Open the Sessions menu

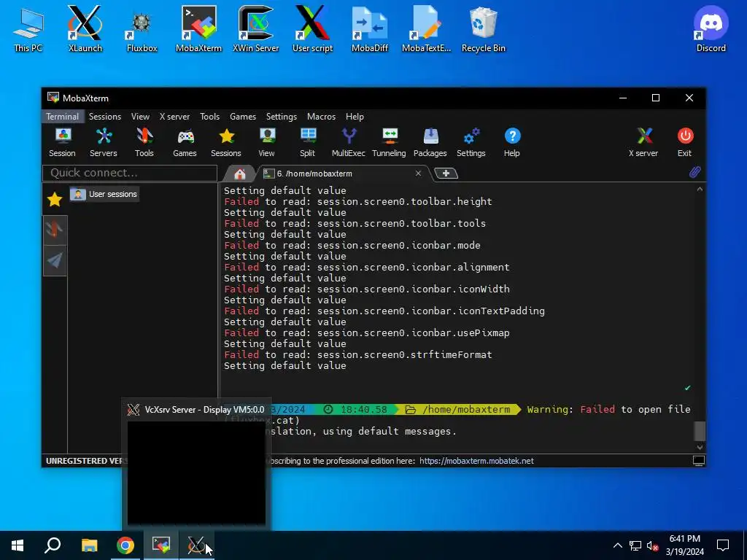tap(105, 116)
